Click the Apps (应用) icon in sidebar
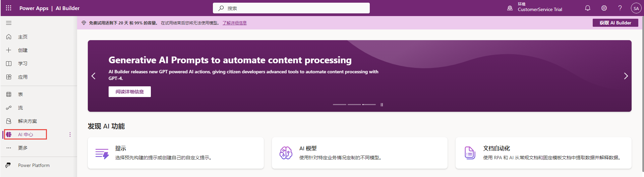 click(9, 77)
